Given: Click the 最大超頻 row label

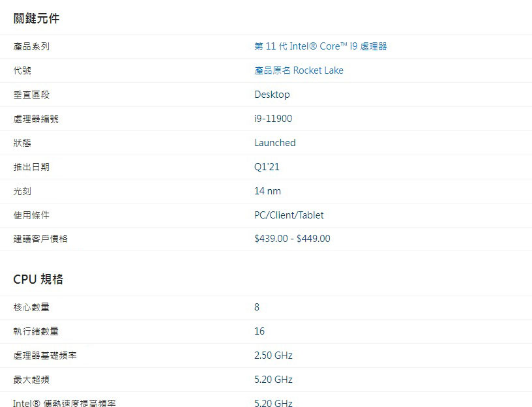Looking at the screenshot, I should (x=31, y=379).
